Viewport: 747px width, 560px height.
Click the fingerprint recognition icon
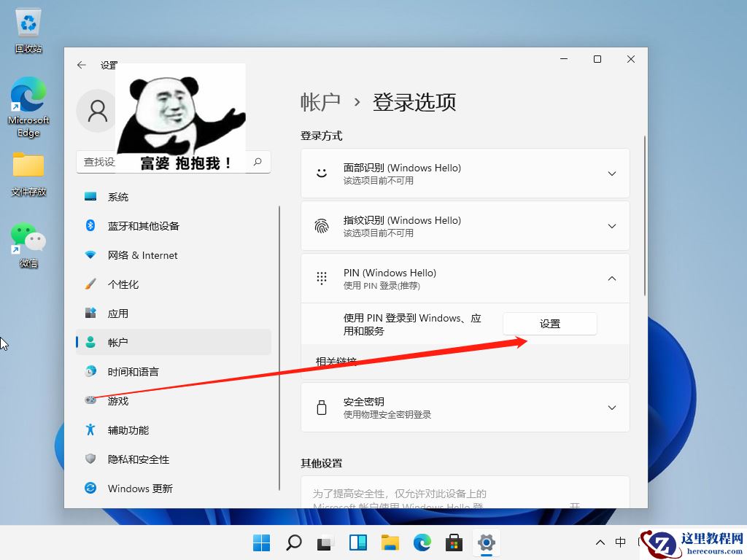coord(322,225)
